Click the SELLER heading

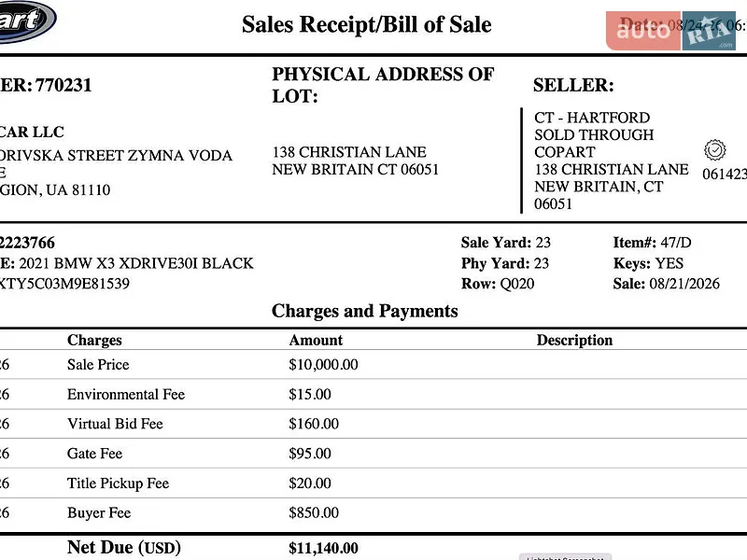tap(573, 85)
